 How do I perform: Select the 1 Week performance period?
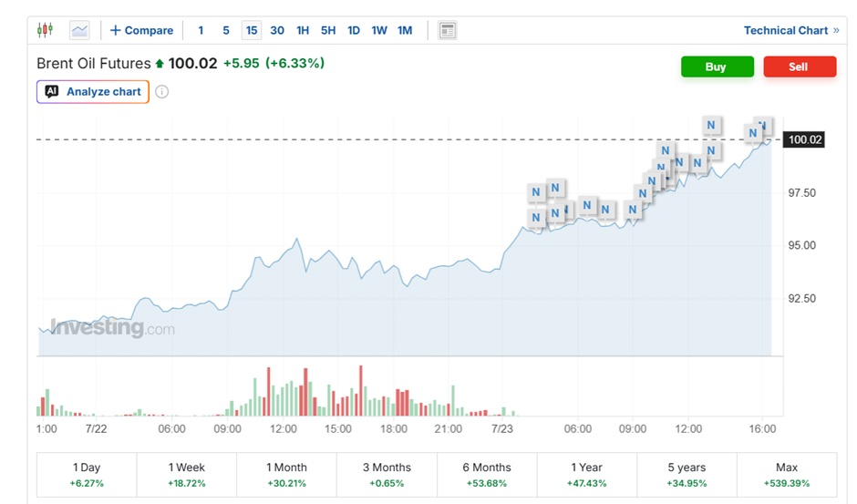pyautogui.click(x=186, y=475)
